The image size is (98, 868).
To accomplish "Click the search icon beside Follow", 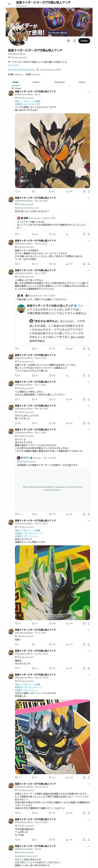I will coord(74,41).
